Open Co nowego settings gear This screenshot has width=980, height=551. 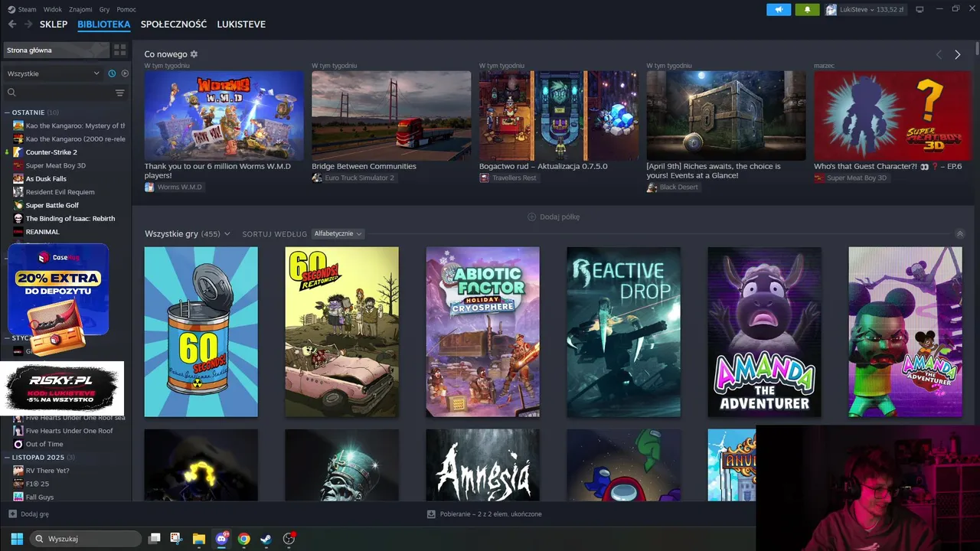pyautogui.click(x=194, y=54)
